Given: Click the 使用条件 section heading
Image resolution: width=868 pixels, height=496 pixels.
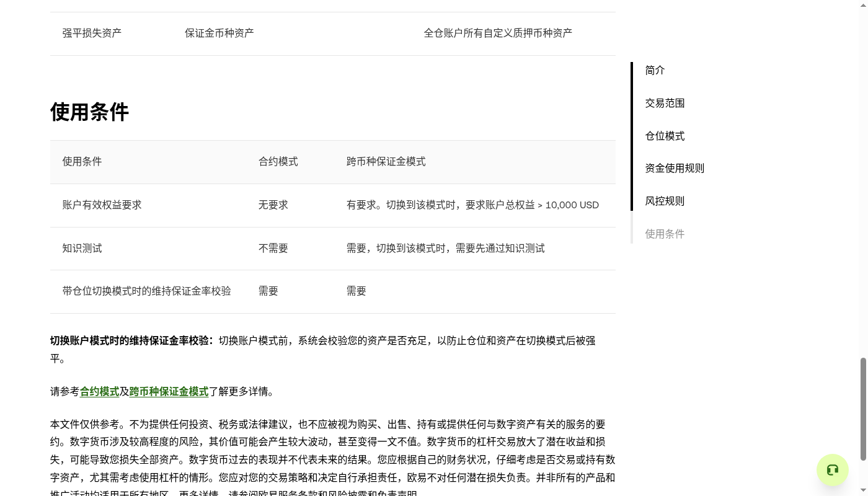Looking at the screenshot, I should [89, 112].
